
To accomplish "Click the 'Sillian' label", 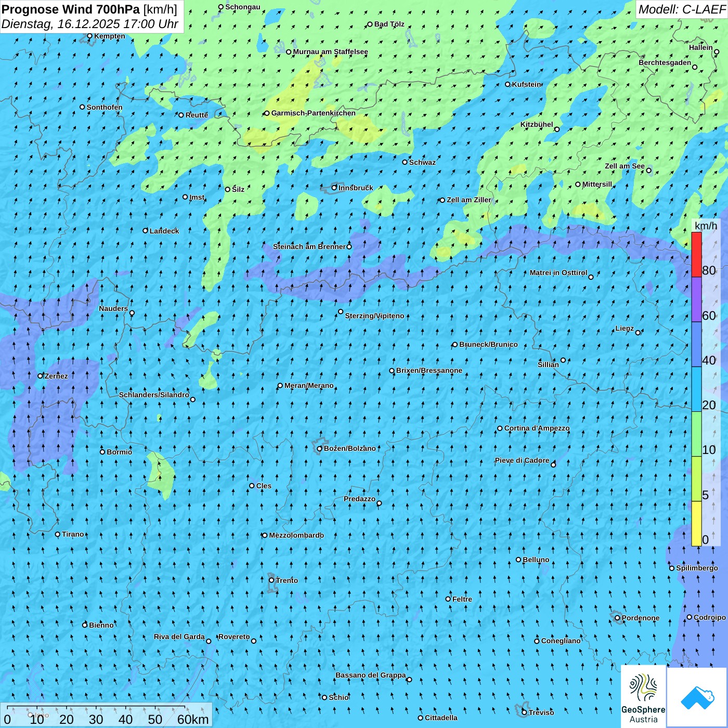I will coord(548,365).
